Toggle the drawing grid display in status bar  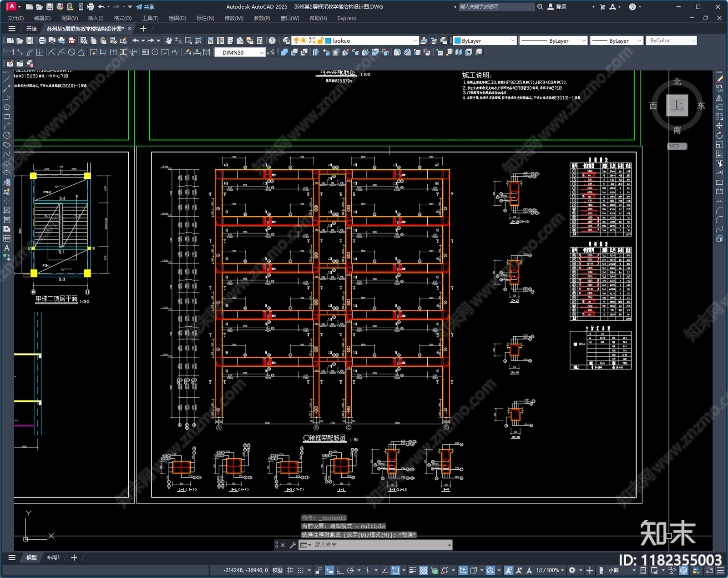290,570
